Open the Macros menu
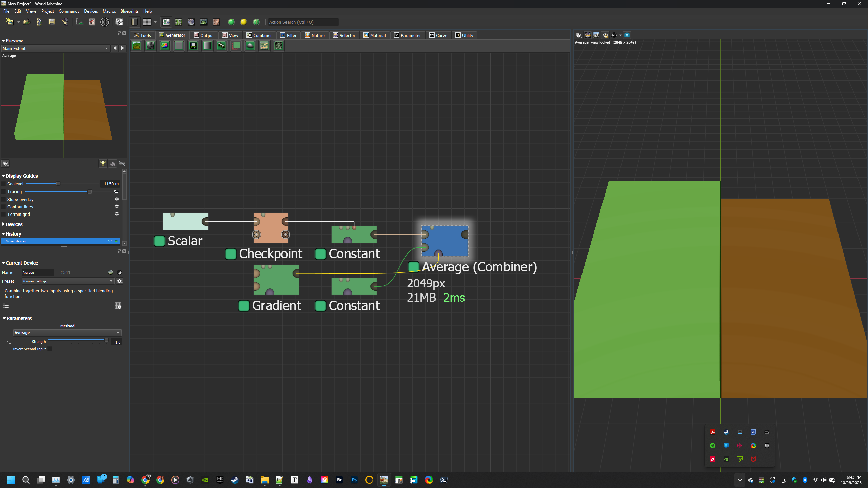The height and width of the screenshot is (488, 868). (109, 11)
